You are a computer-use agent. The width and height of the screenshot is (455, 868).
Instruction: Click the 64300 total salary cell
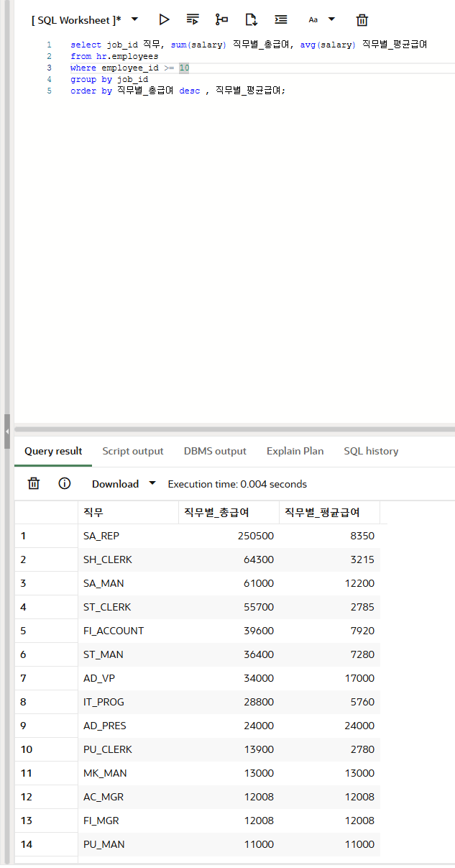pos(229,559)
